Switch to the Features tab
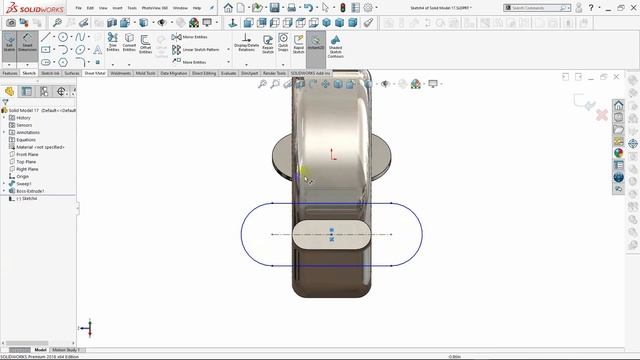This screenshot has width=640, height=360. pyautogui.click(x=10, y=73)
